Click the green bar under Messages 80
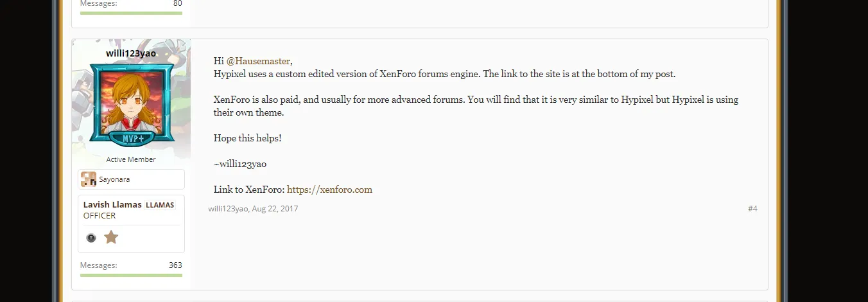The height and width of the screenshot is (302, 868). point(131,13)
